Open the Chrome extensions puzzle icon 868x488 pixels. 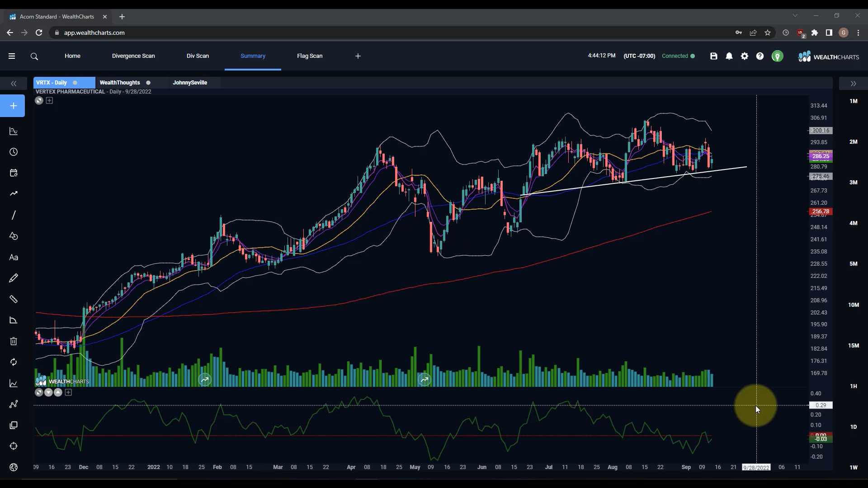(815, 33)
